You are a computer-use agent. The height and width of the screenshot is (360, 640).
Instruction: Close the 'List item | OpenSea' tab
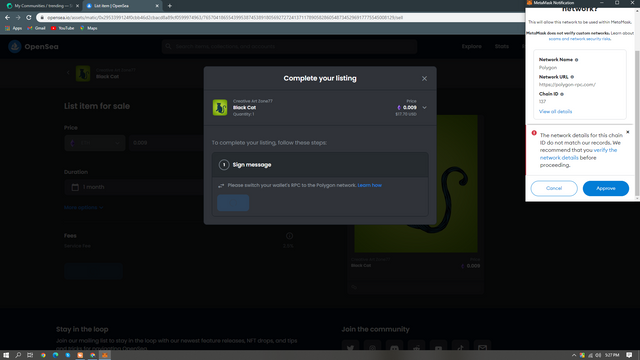tap(157, 6)
